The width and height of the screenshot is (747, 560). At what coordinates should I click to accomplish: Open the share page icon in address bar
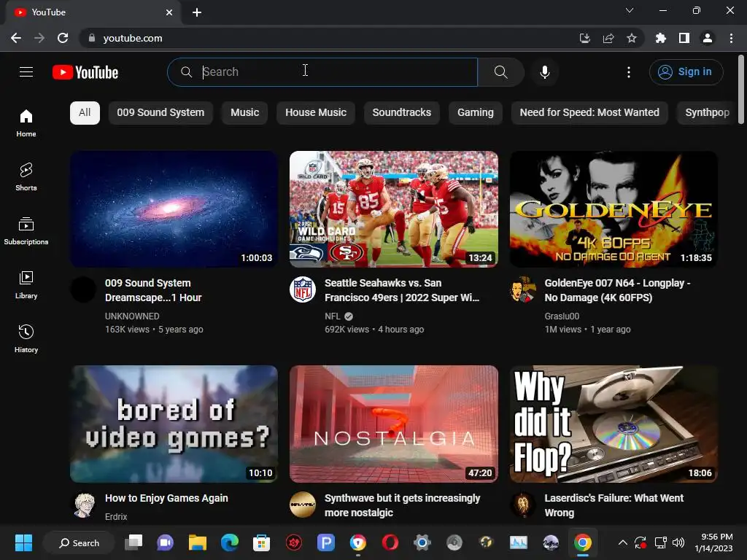(x=608, y=38)
